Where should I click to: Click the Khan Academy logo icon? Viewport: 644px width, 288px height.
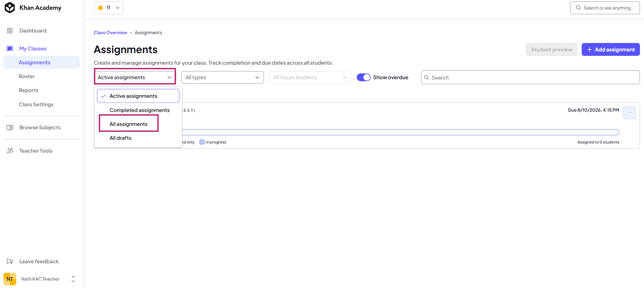[10, 8]
